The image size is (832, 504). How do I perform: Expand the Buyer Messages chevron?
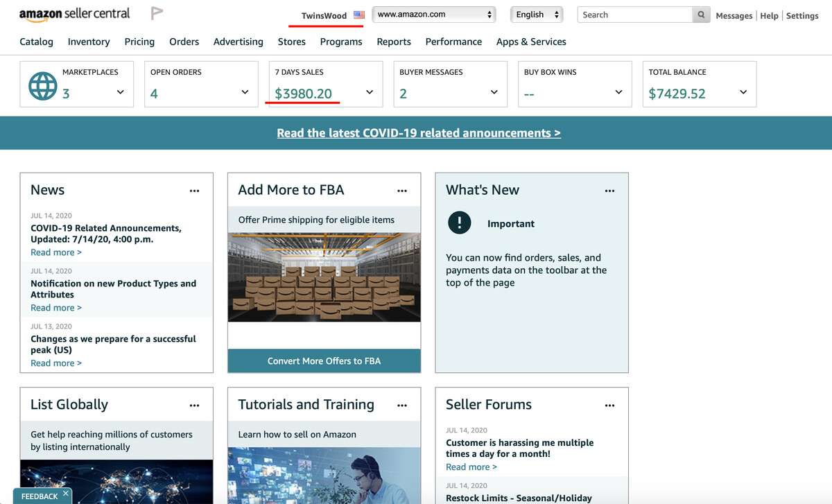(x=494, y=92)
